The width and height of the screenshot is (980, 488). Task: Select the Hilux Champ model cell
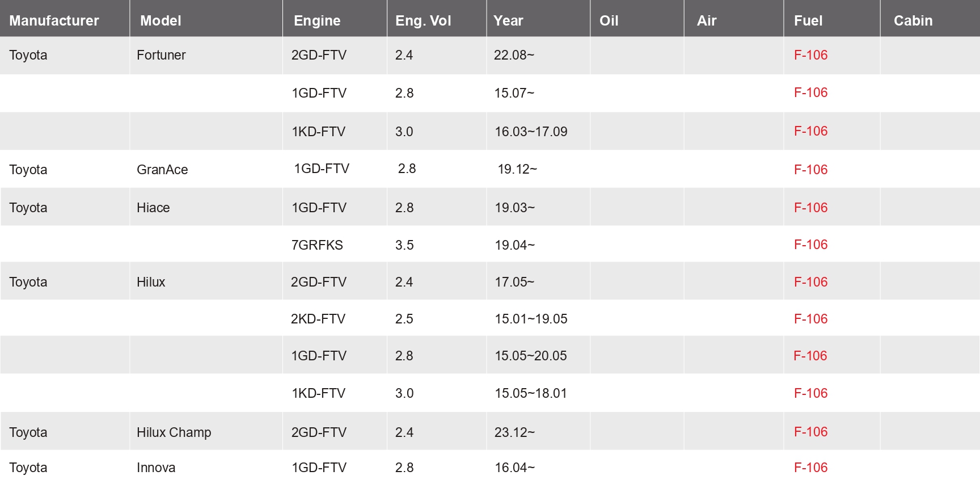pyautogui.click(x=174, y=432)
